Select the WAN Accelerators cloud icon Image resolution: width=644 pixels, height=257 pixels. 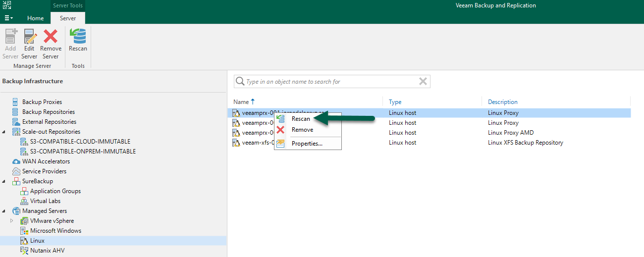[16, 161]
